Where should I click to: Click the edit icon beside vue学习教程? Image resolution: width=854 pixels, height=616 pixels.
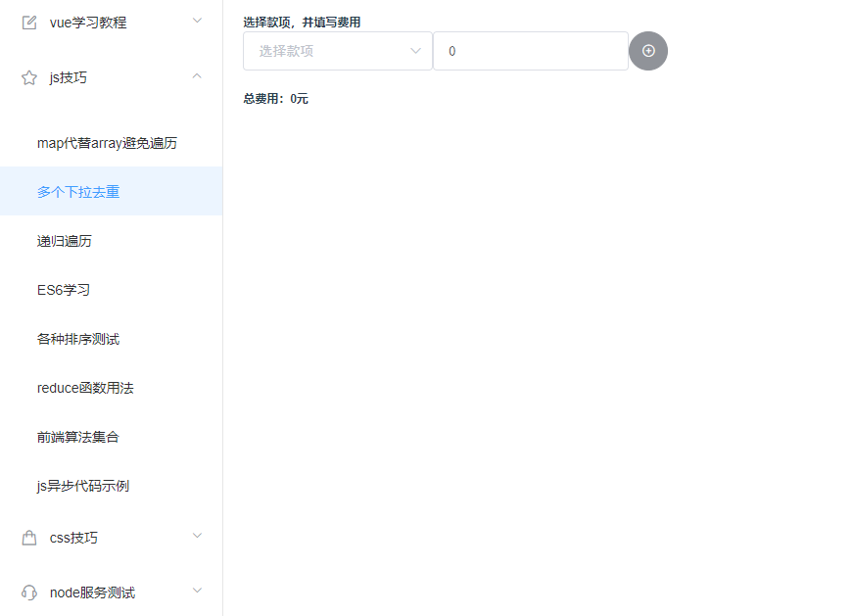28,20
